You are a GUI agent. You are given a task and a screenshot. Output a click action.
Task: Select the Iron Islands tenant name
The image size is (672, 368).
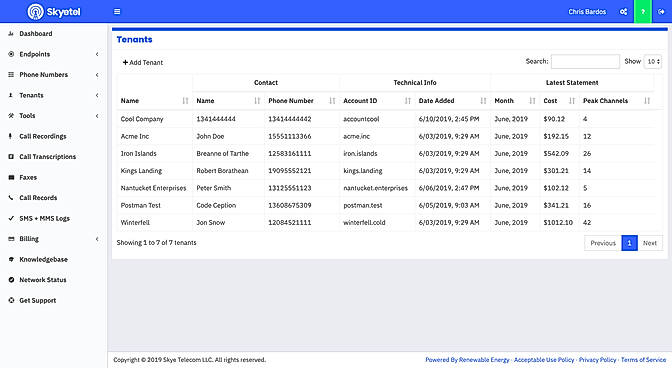tap(138, 153)
